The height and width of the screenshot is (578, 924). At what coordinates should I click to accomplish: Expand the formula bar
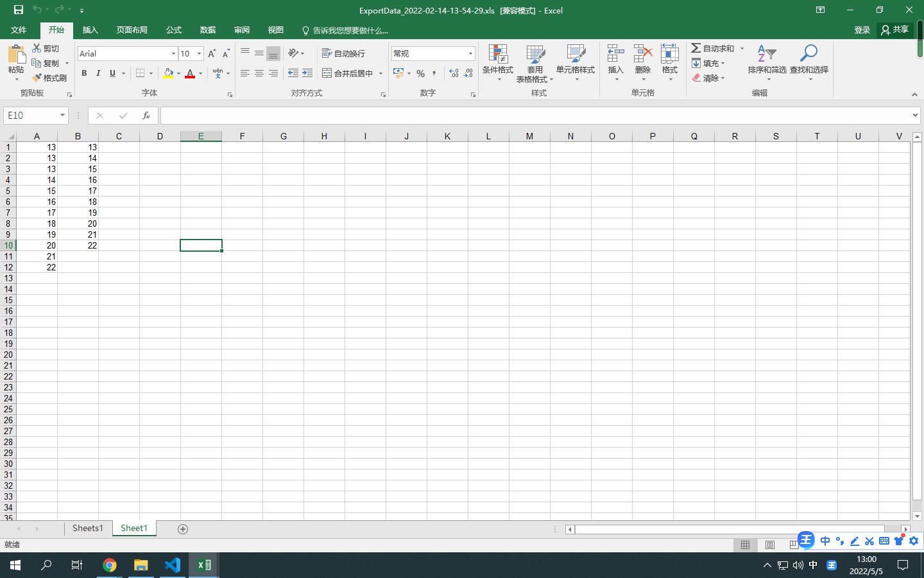[x=915, y=116]
